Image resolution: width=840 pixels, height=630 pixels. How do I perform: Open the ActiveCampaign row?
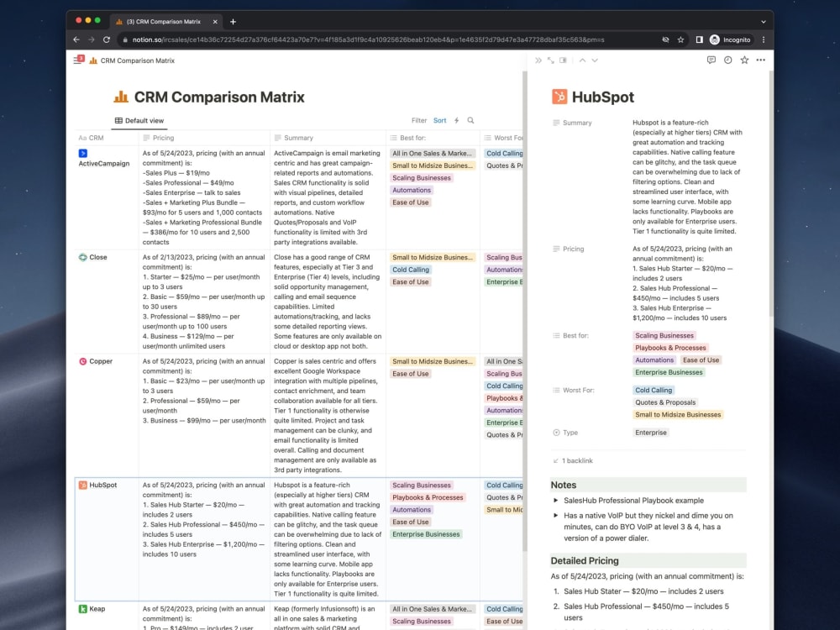coord(104,164)
